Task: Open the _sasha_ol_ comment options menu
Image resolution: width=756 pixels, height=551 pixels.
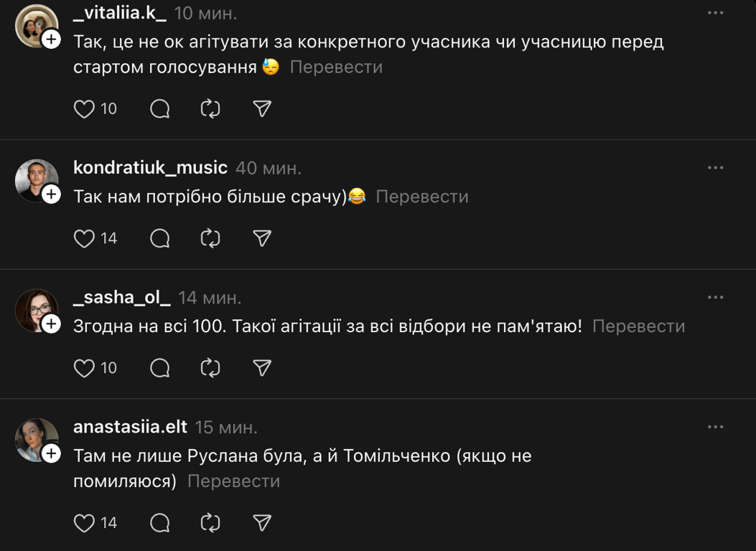Action: click(x=715, y=297)
